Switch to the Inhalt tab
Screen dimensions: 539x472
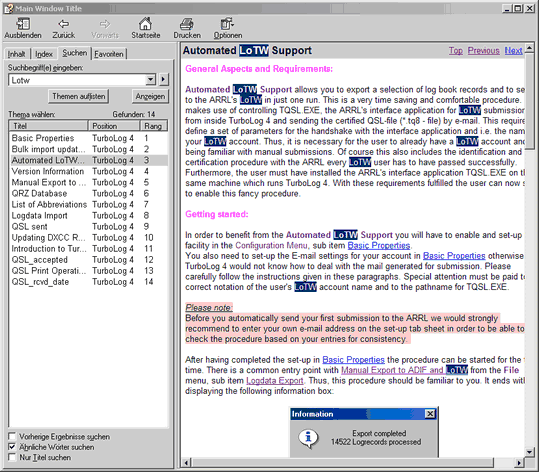(16, 54)
